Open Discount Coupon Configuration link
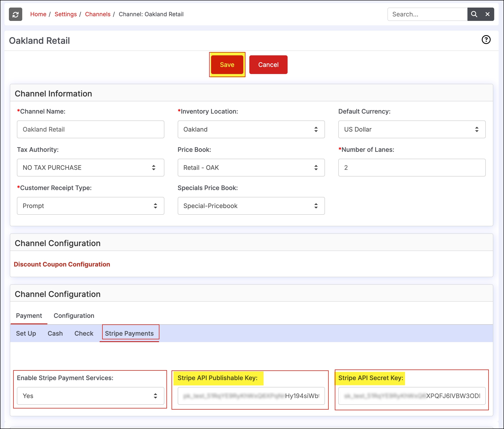Image resolution: width=504 pixels, height=429 pixels. pos(62,264)
